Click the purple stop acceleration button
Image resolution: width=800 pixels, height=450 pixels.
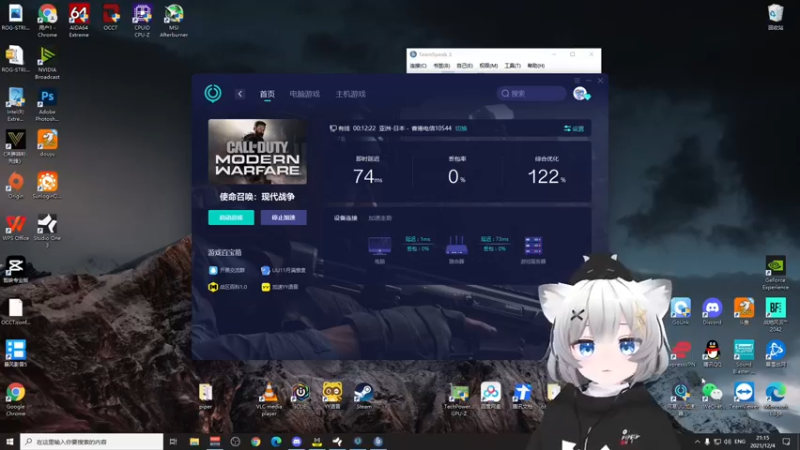tap(284, 217)
